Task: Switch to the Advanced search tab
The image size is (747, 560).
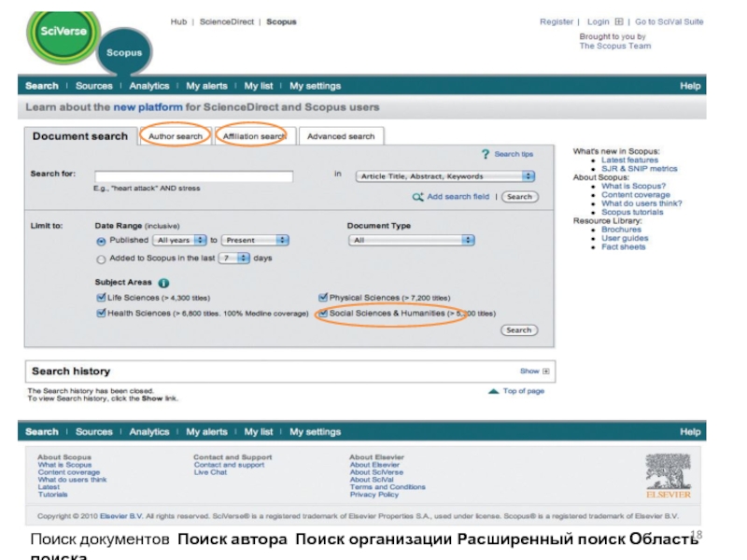Action: 341,136
